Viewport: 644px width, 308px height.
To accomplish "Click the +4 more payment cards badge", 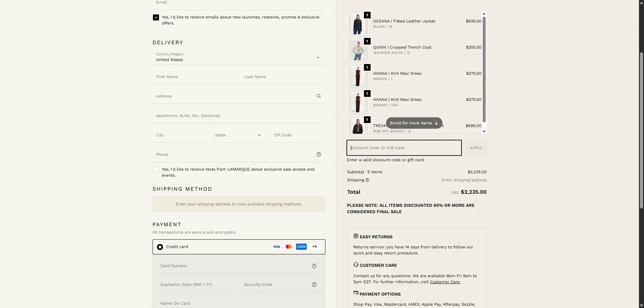I will pos(314,247).
